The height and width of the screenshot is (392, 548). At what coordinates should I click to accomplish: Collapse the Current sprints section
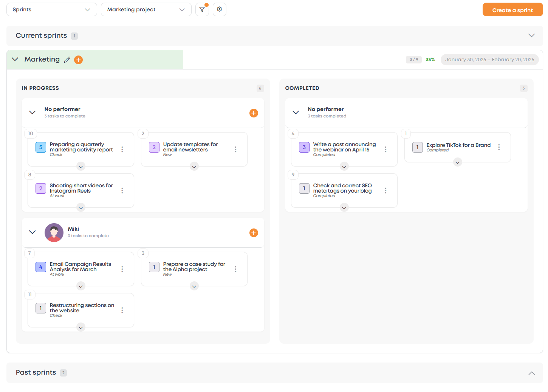click(x=531, y=35)
